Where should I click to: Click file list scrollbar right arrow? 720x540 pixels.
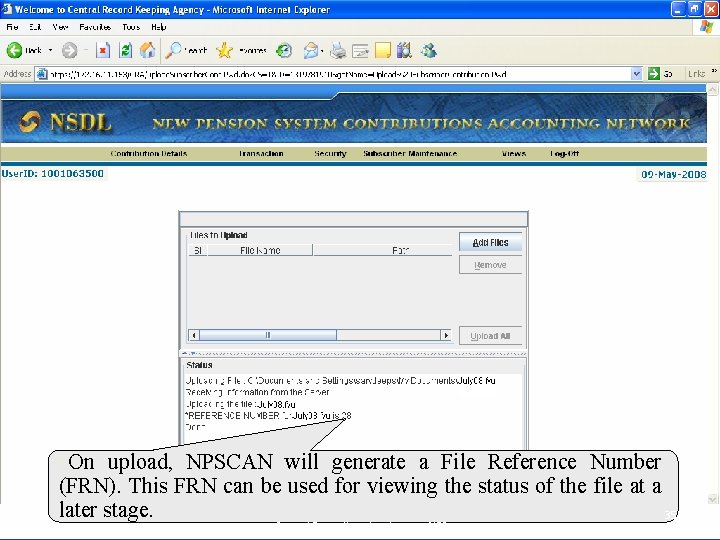(x=446, y=335)
